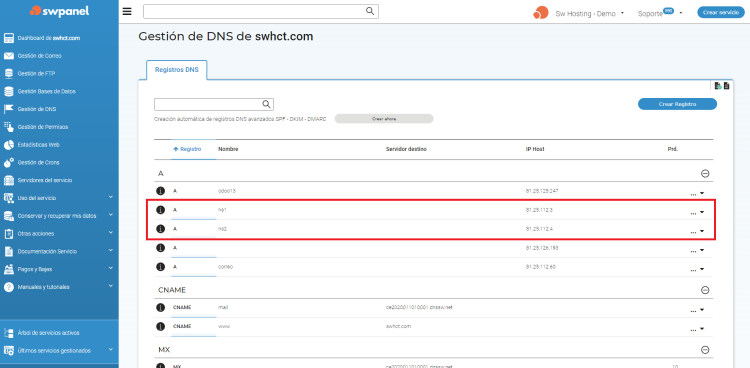Sort by the Servidor destino column header
Viewport: 750px width, 368px height.
pos(406,149)
